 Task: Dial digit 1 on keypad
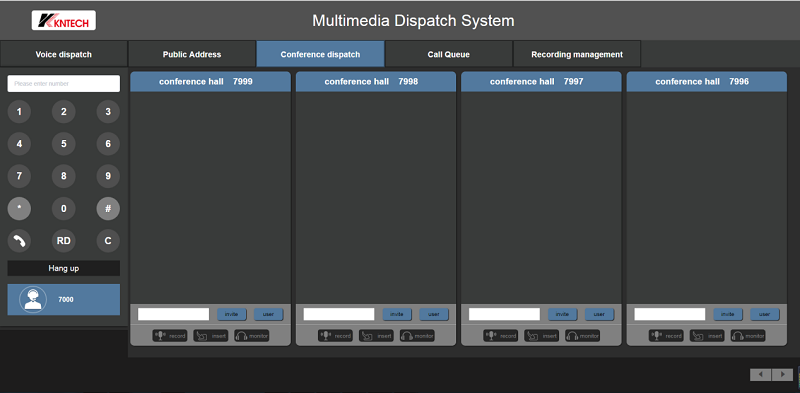point(19,112)
